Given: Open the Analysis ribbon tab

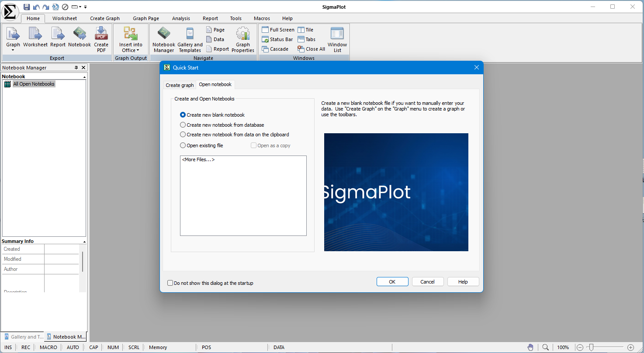Looking at the screenshot, I should (x=181, y=18).
